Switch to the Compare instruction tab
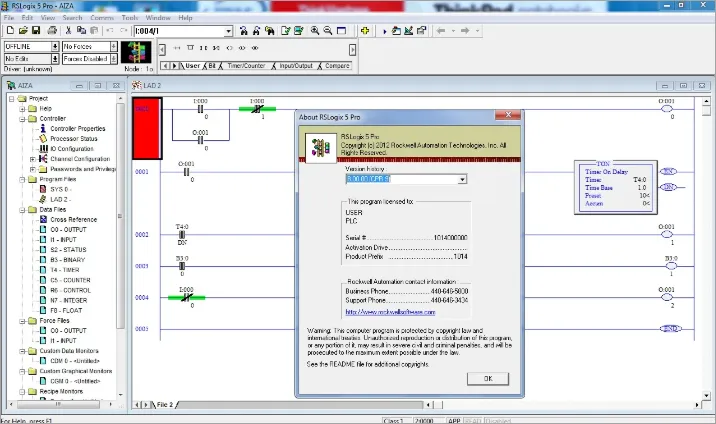Viewport: 716px width, 424px height. coord(337,66)
